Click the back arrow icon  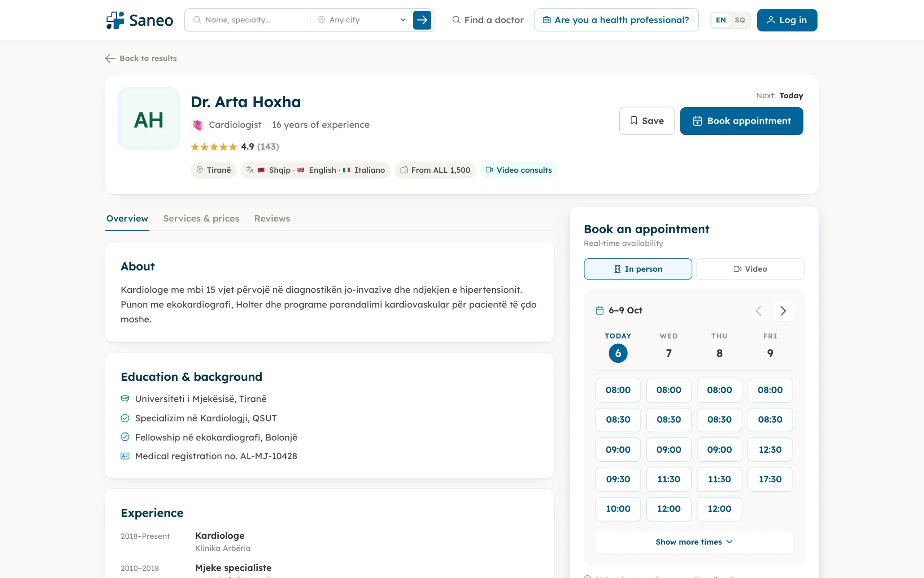pos(110,58)
